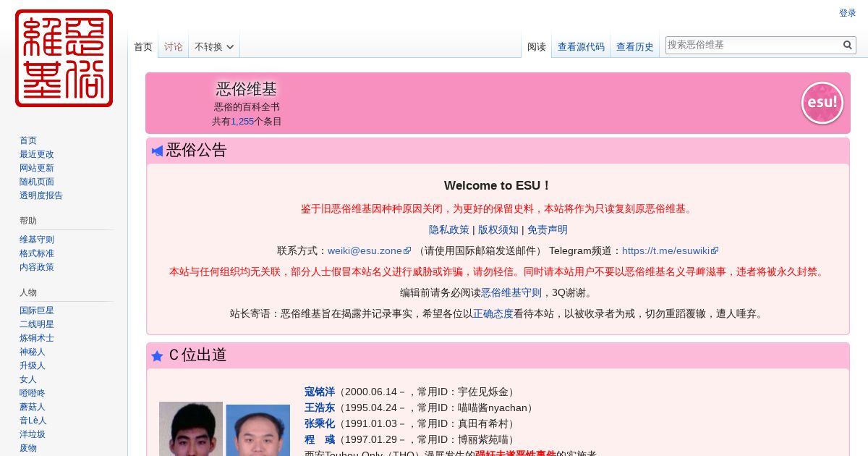The width and height of the screenshot is (868, 456).
Task: Open the 升级人 category
Action: [33, 366]
